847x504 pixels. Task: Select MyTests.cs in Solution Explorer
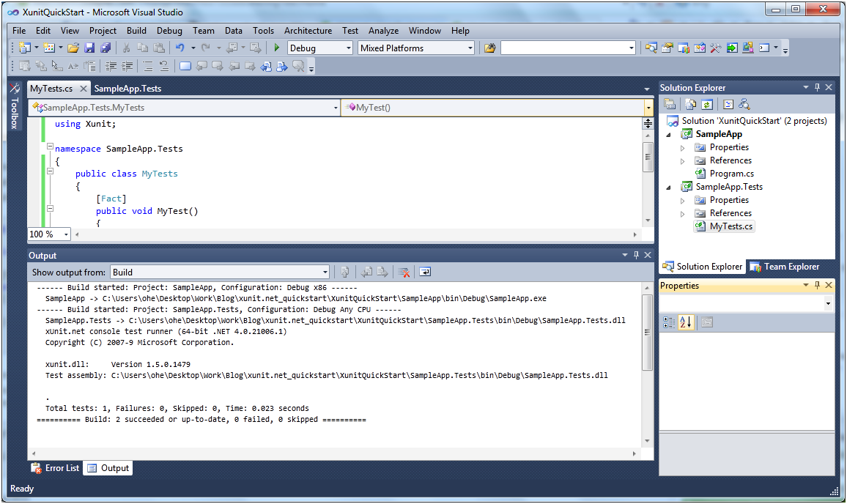coord(731,227)
